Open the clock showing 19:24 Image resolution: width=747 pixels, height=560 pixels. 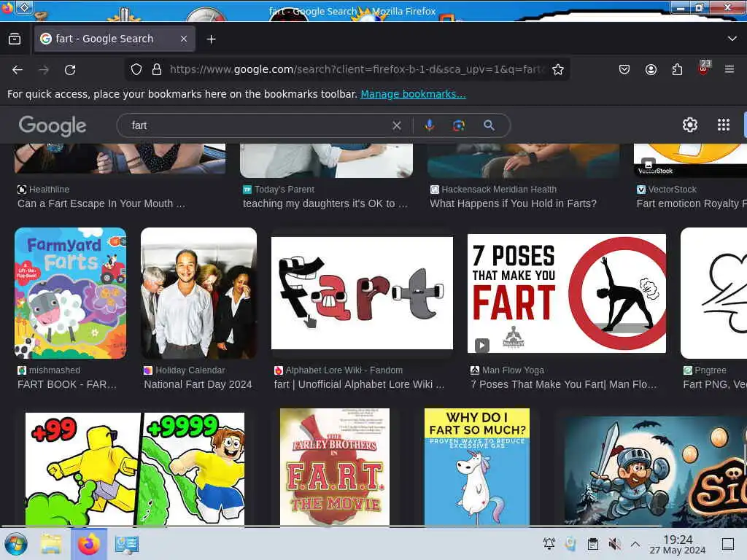tap(678, 544)
